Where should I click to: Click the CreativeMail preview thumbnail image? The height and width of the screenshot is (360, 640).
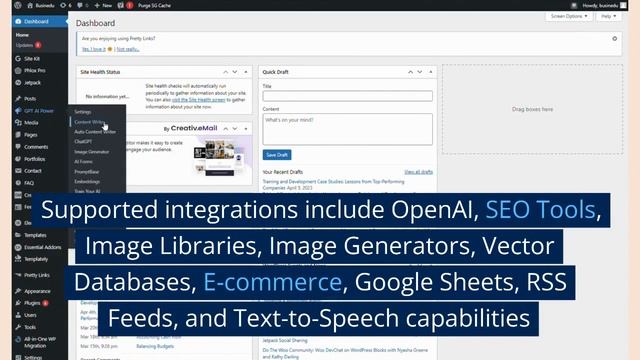tap(219, 158)
